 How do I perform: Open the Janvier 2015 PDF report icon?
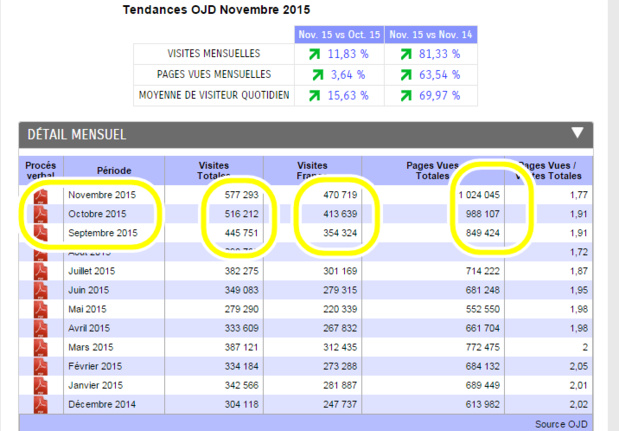41,385
